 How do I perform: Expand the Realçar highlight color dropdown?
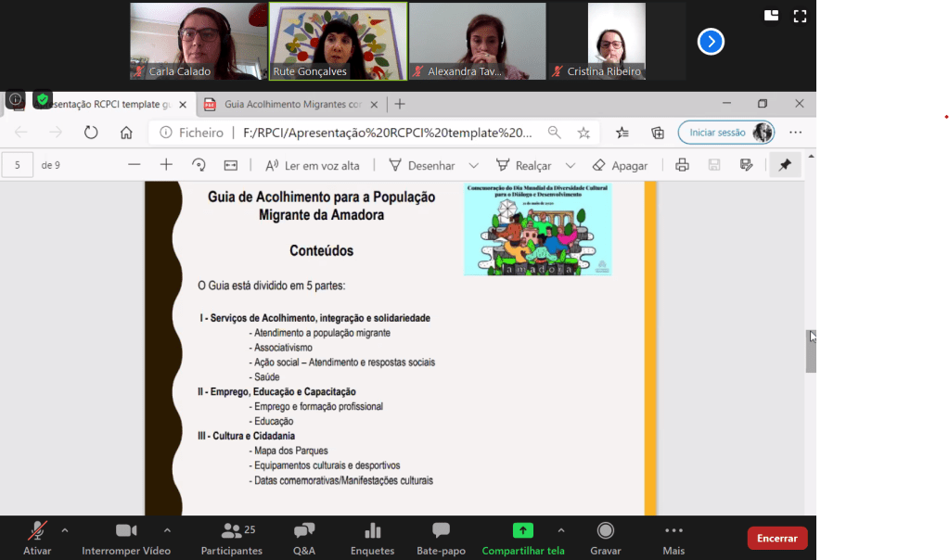click(571, 165)
